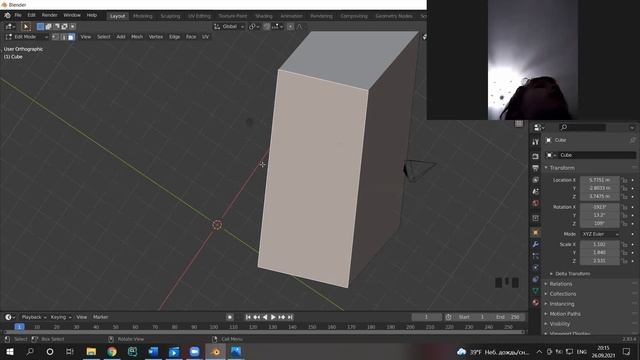The image size is (640, 360).
Task: Open the Object properties tab
Action: tap(536, 232)
